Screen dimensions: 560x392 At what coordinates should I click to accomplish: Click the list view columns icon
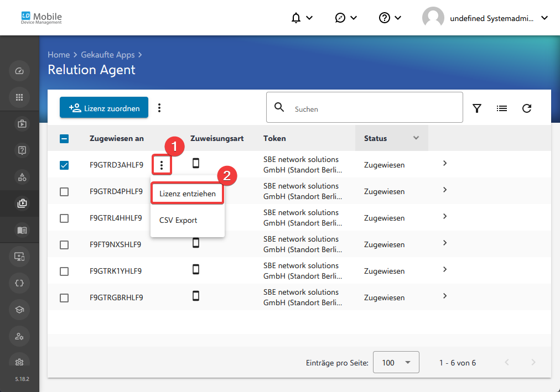(502, 108)
